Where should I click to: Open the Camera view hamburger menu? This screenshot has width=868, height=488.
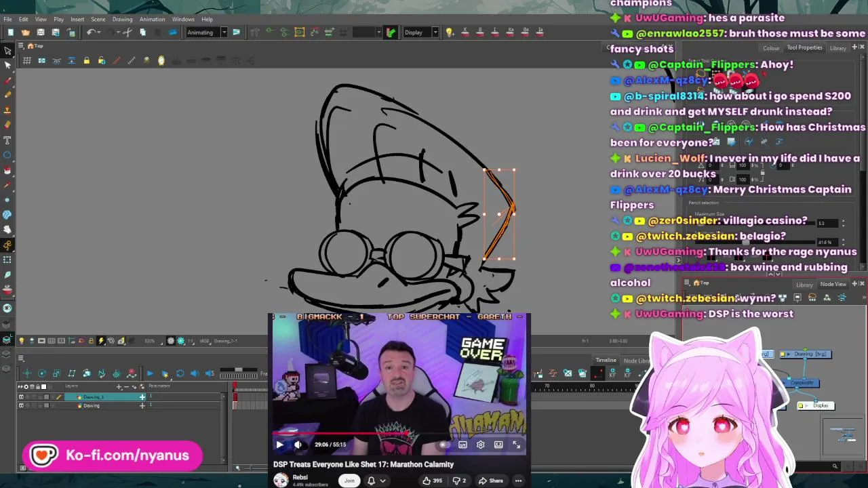[21, 46]
